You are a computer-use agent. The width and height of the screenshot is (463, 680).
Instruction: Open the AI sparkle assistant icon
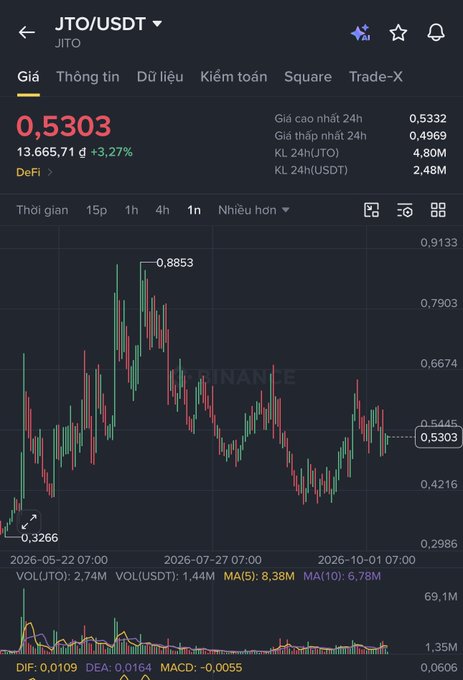pos(361,33)
